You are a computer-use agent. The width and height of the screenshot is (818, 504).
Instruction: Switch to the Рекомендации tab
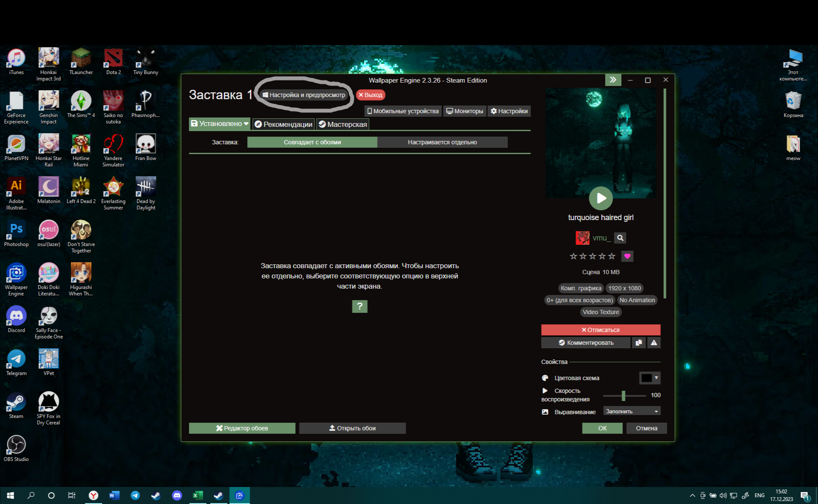[283, 124]
